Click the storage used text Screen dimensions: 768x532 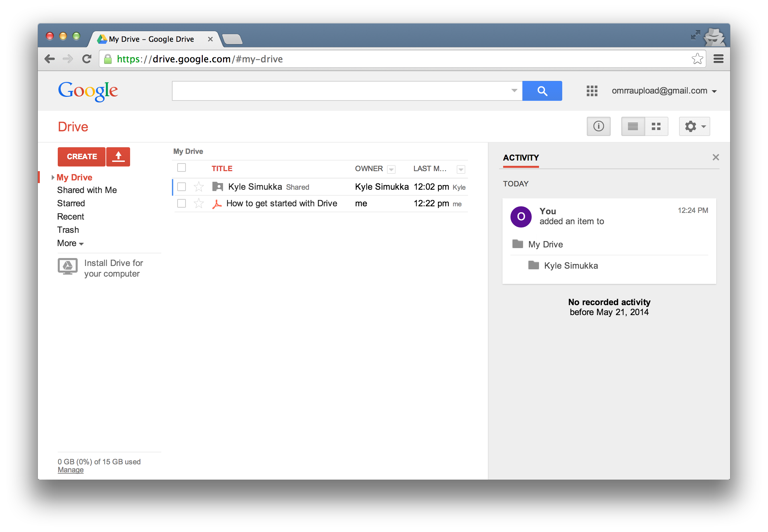pyautogui.click(x=99, y=462)
